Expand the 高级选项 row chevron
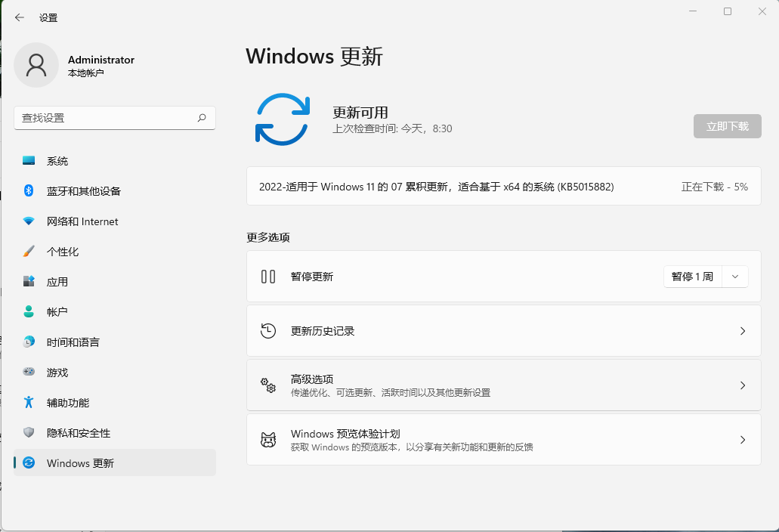 (741, 385)
